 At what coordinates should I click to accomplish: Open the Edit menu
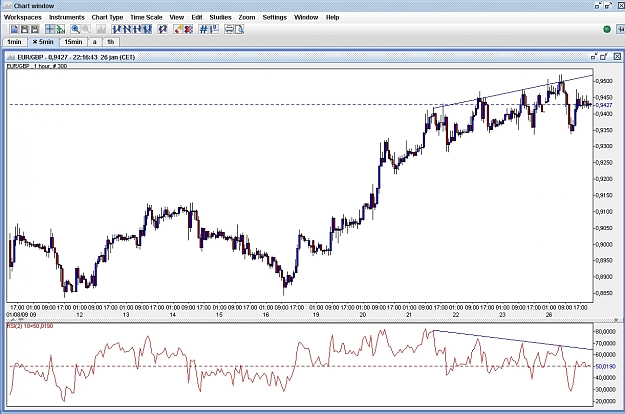tap(197, 17)
